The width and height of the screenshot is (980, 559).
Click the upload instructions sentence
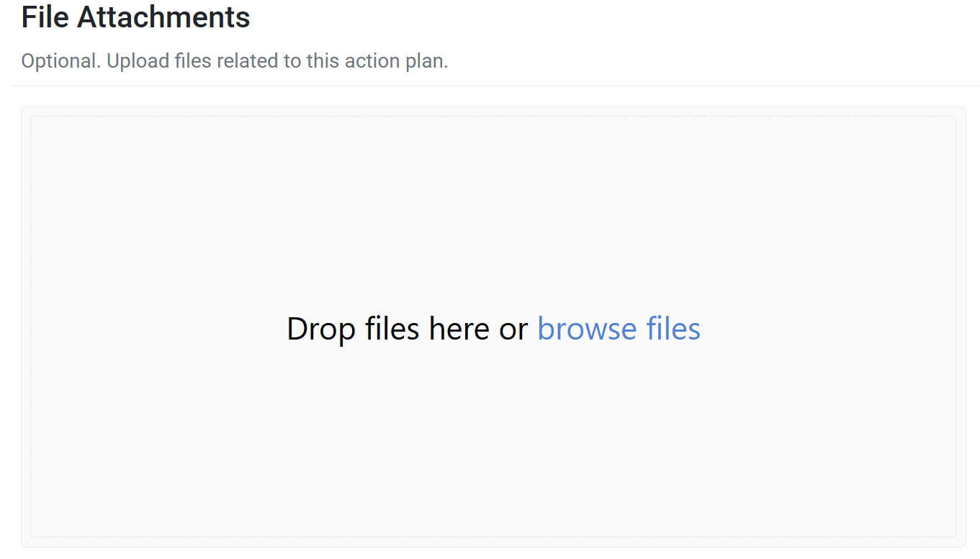(233, 60)
